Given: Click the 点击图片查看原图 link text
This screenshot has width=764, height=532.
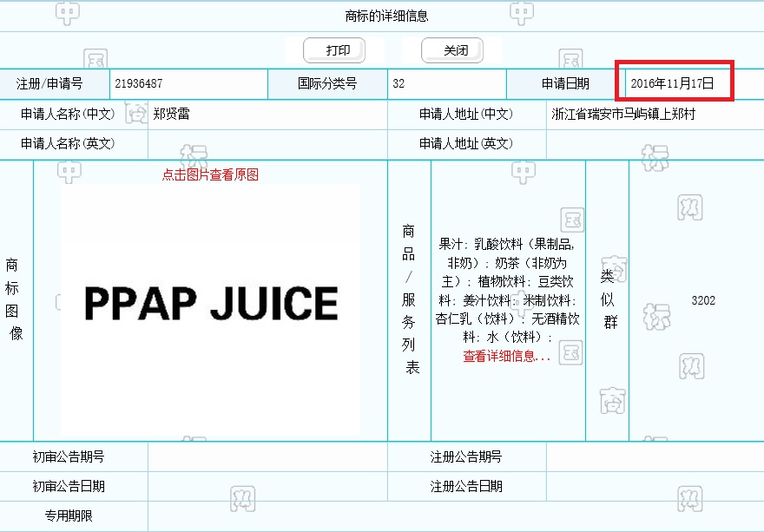Looking at the screenshot, I should (210, 174).
